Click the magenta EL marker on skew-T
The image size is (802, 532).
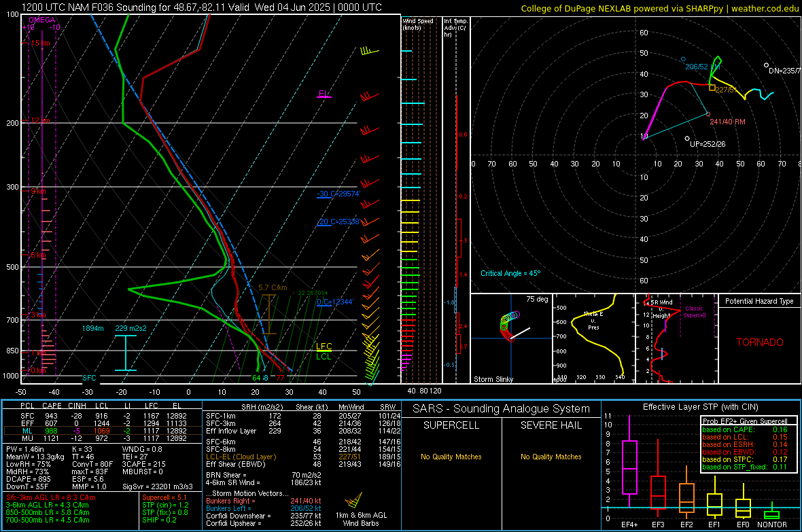tap(324, 94)
